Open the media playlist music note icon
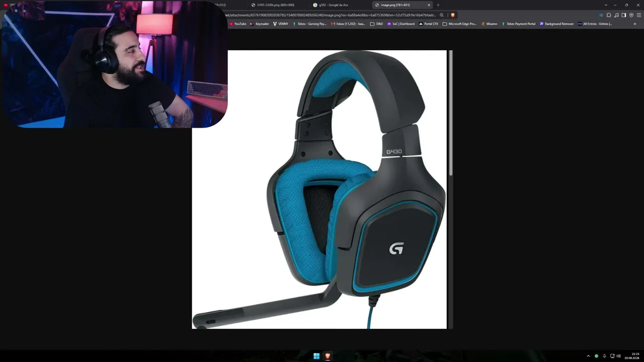The image size is (644, 362). click(616, 15)
